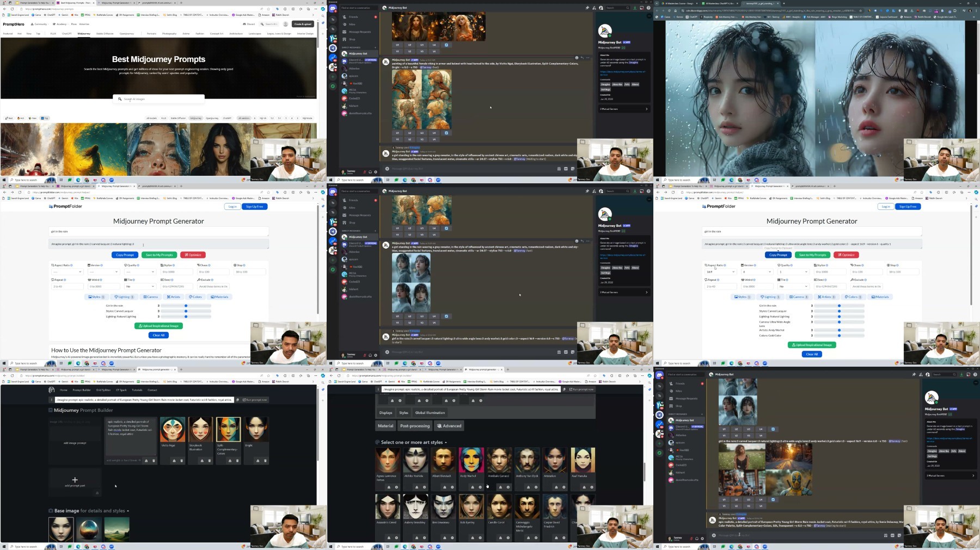980x550 pixels.
Task: Switch to the Portraits category tab
Action: (x=151, y=34)
